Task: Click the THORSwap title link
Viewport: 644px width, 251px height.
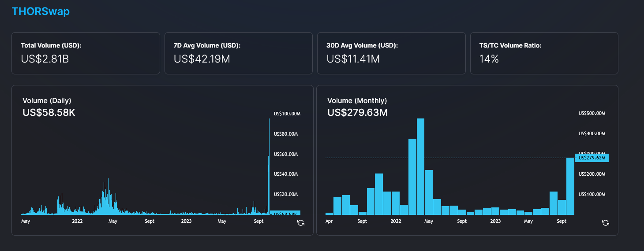Action: pyautogui.click(x=41, y=11)
